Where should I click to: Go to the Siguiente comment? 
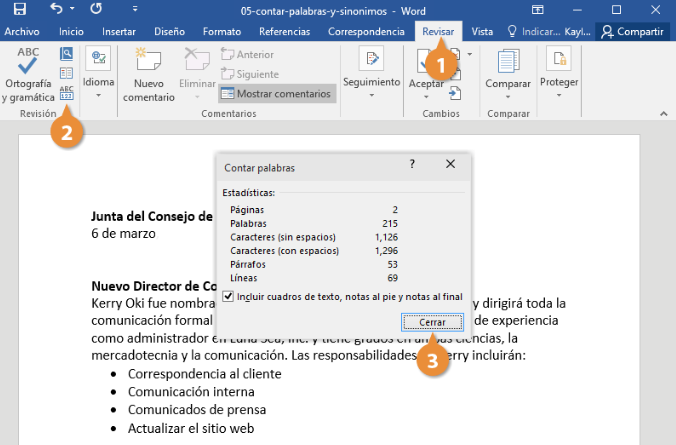tap(250, 74)
